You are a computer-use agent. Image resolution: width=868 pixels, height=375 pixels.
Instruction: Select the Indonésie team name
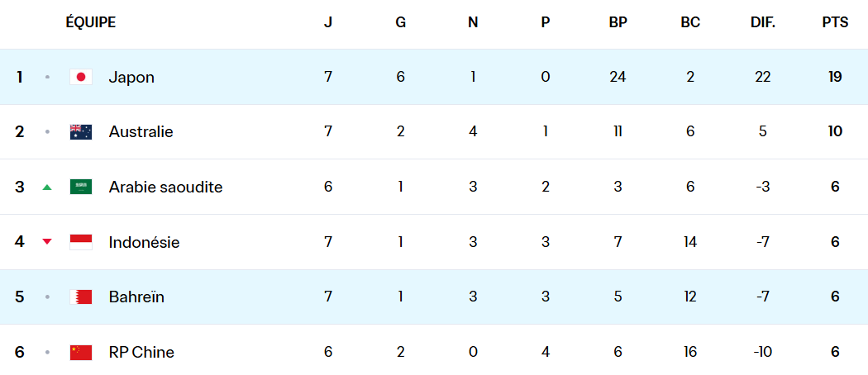click(x=144, y=242)
